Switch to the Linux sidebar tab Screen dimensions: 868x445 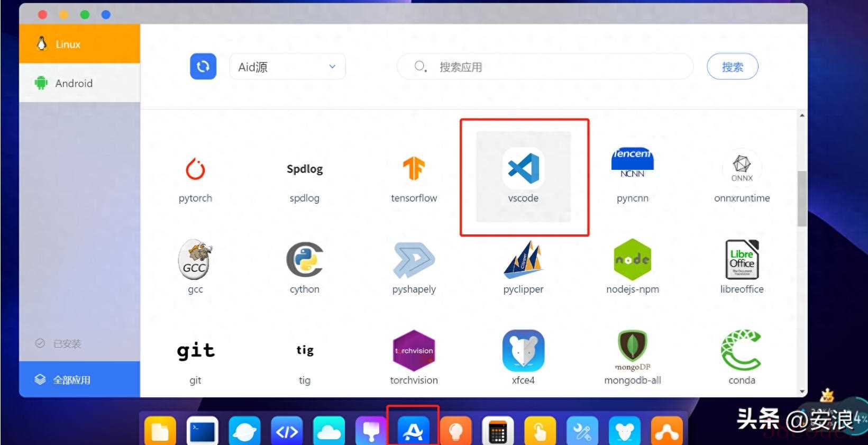point(79,44)
